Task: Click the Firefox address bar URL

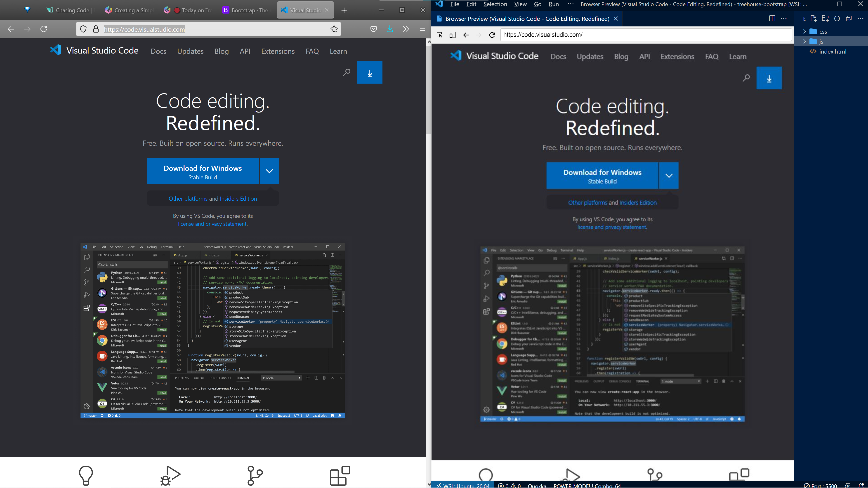Action: coord(144,29)
